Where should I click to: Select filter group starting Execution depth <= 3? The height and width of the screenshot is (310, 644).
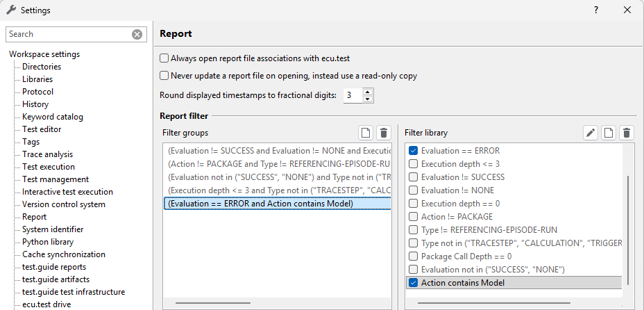pos(278,190)
